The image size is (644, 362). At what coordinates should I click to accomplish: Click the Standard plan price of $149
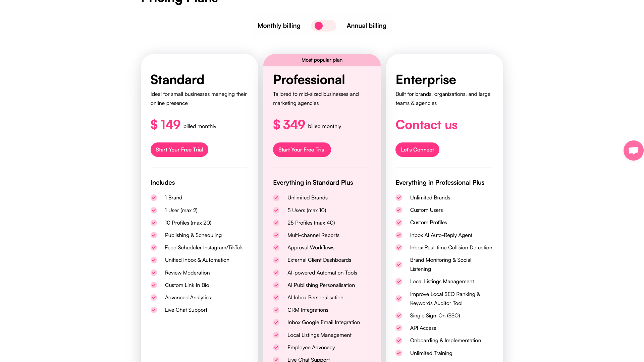click(165, 124)
